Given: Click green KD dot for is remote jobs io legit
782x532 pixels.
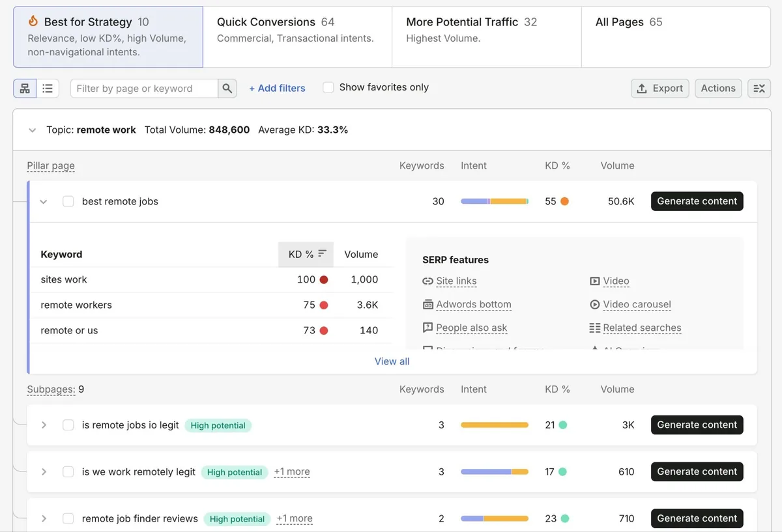Looking at the screenshot, I should pos(562,425).
